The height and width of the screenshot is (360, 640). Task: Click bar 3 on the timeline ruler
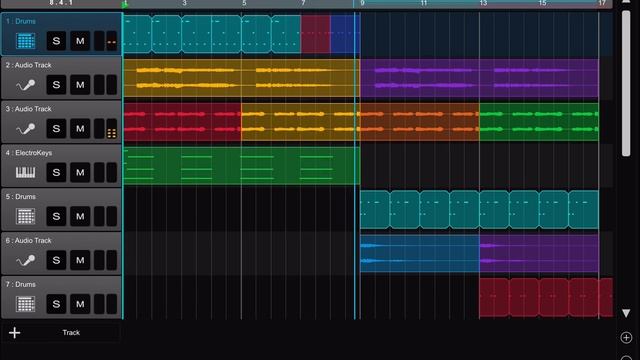click(184, 3)
